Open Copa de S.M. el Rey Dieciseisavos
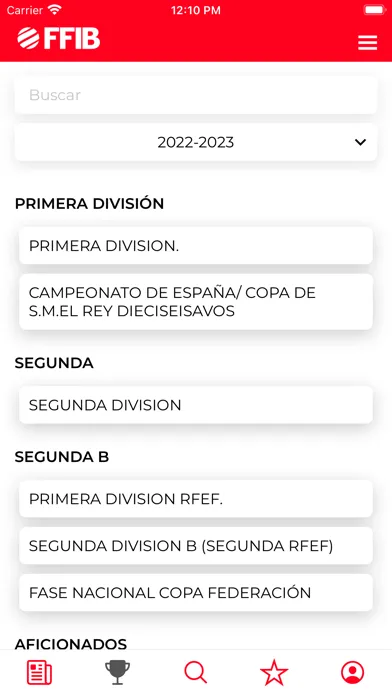Viewport: 392px width, 696px height. point(196,302)
